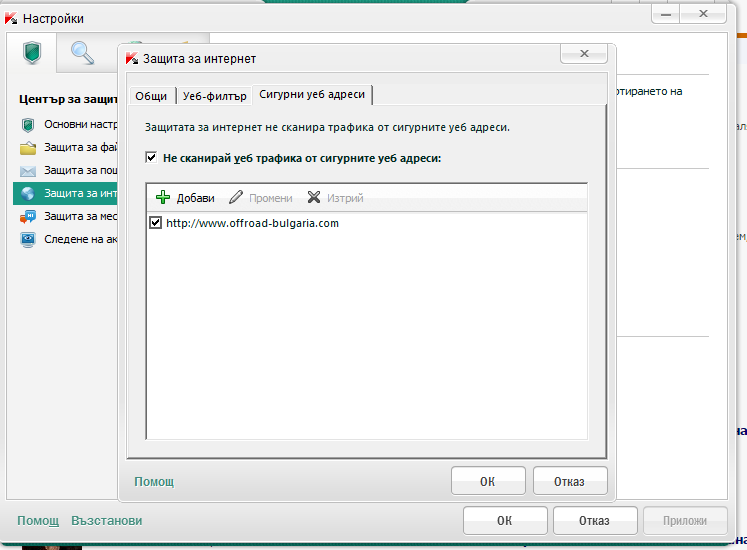
Task: Click the Център за защита heading
Action: (x=68, y=99)
